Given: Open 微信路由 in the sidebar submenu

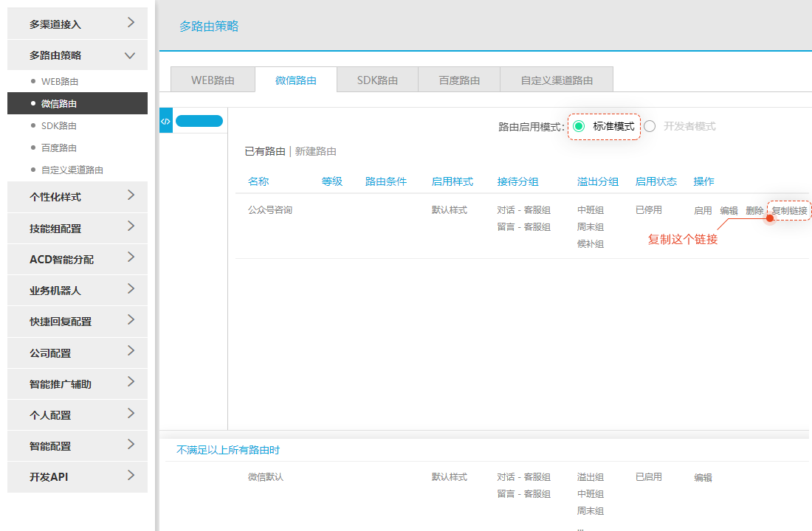Looking at the screenshot, I should (78, 103).
